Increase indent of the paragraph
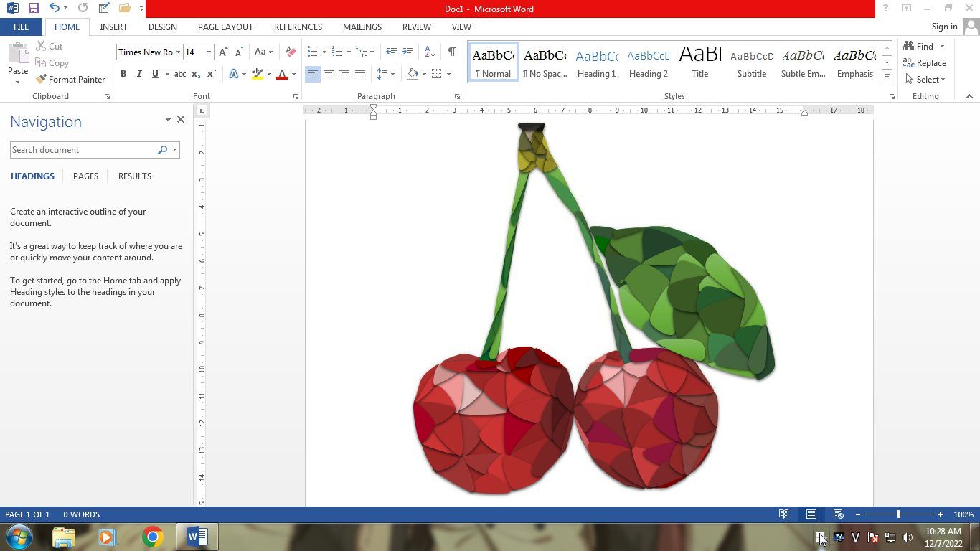This screenshot has height=551, width=980. [407, 52]
